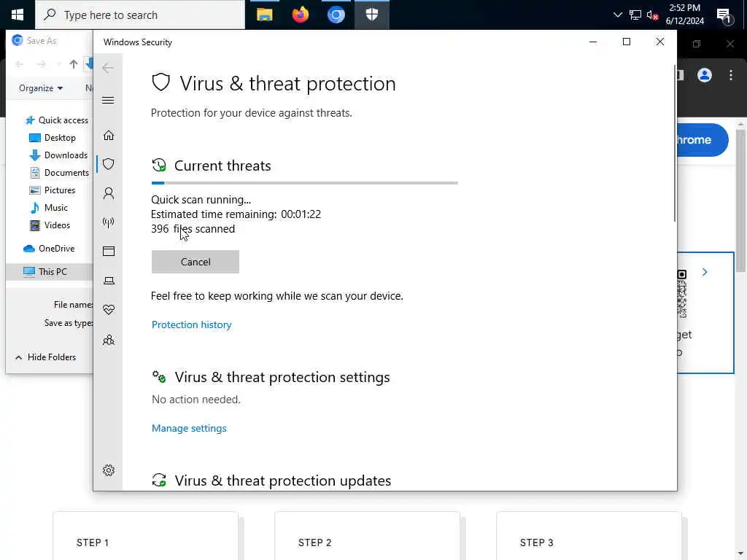Open Manage settings link

(x=189, y=429)
